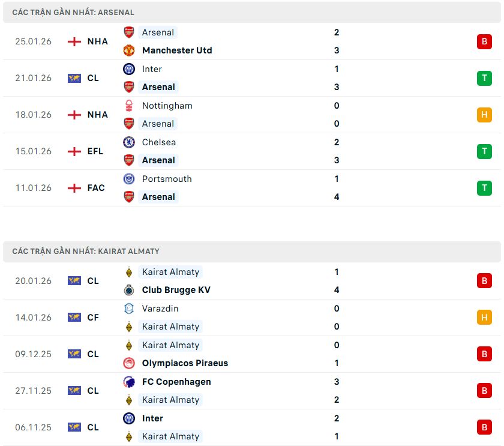Open the 21.01.26 Inter vs Arsenal match row
This screenshot has height=446, width=504.
(252, 78)
